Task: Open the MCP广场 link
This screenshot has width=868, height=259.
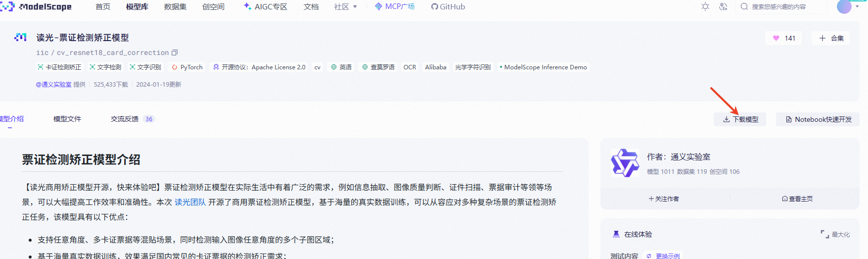Action: point(395,6)
